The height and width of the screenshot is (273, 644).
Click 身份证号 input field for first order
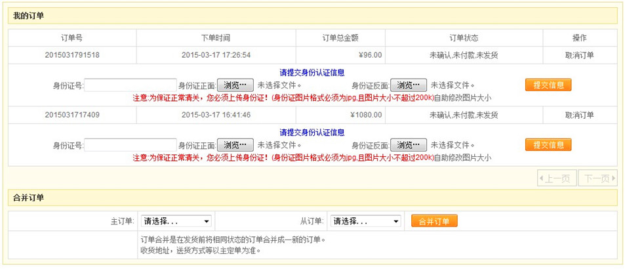[x=130, y=85]
